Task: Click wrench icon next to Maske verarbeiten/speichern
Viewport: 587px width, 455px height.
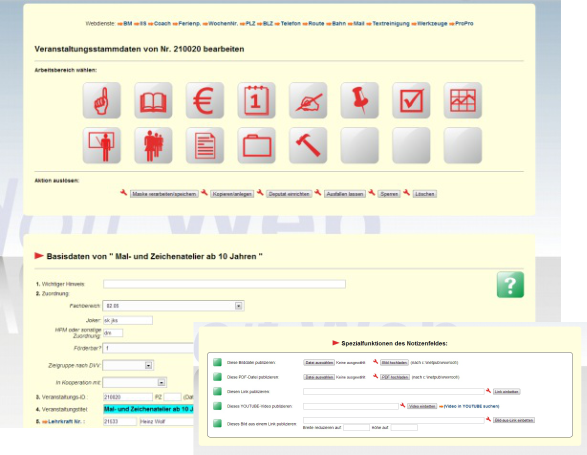Action: pyautogui.click(x=124, y=193)
